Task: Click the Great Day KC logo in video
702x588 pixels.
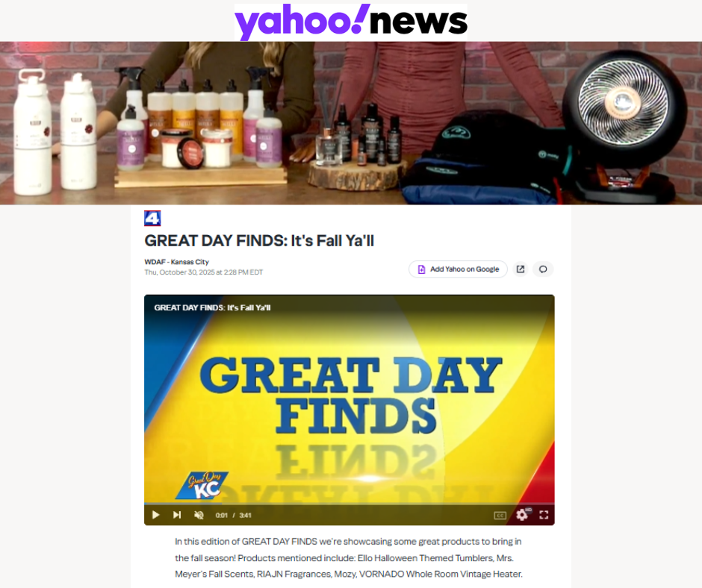Action: [x=202, y=485]
